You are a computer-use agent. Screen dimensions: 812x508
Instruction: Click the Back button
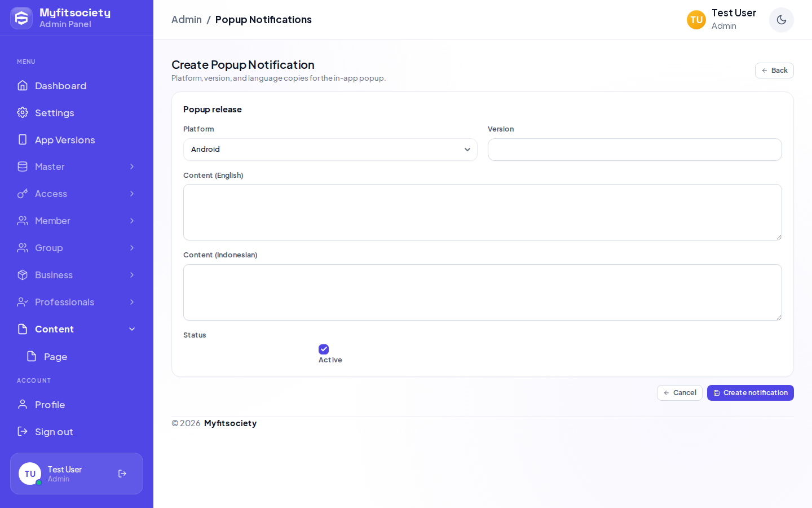774,71
